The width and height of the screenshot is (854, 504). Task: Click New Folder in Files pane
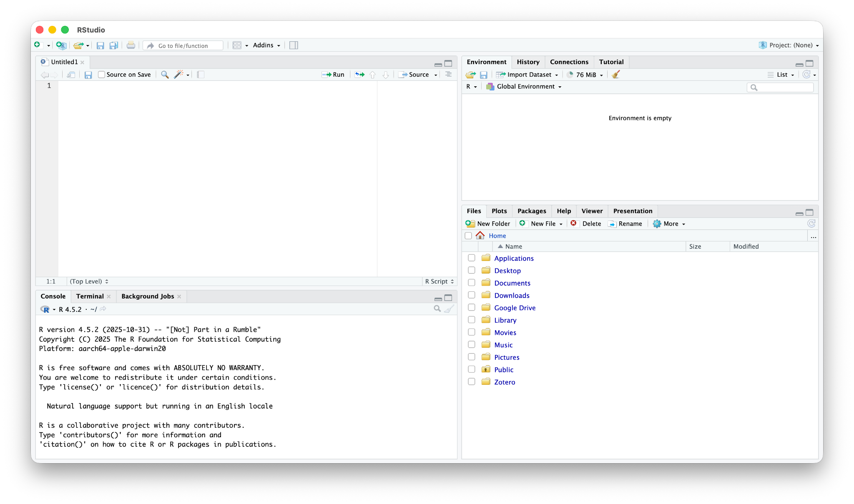(x=488, y=223)
